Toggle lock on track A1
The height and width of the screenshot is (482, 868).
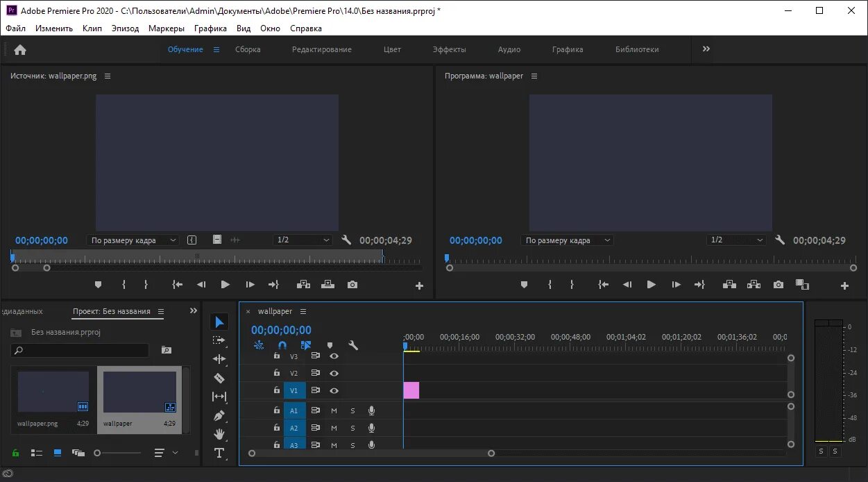pyautogui.click(x=276, y=410)
